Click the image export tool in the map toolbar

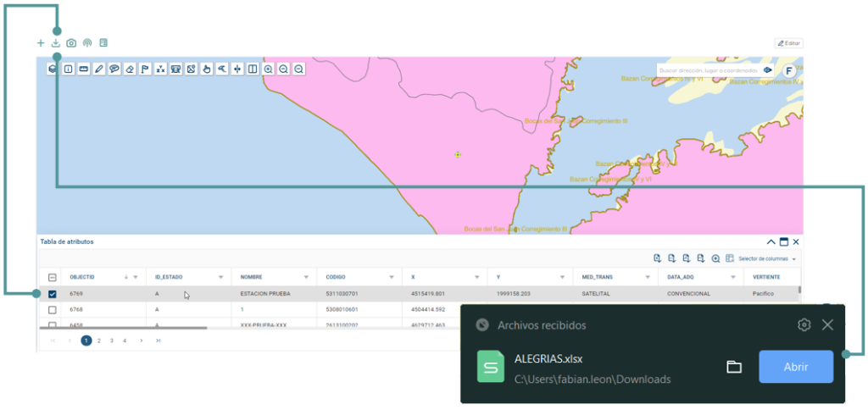[192, 69]
